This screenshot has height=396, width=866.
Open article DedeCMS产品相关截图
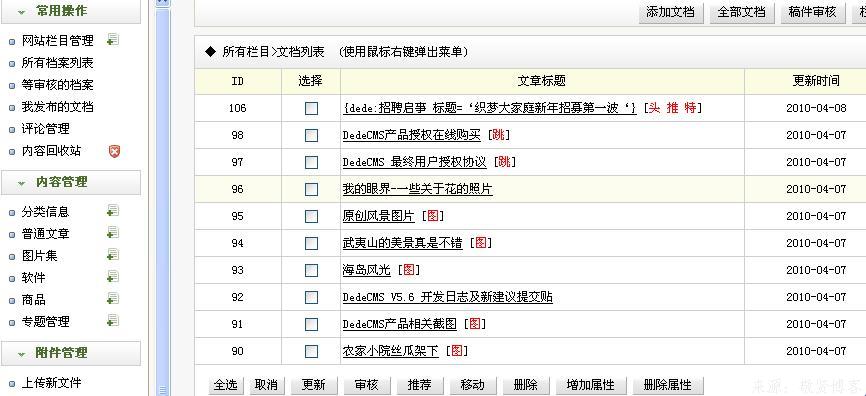(x=399, y=324)
